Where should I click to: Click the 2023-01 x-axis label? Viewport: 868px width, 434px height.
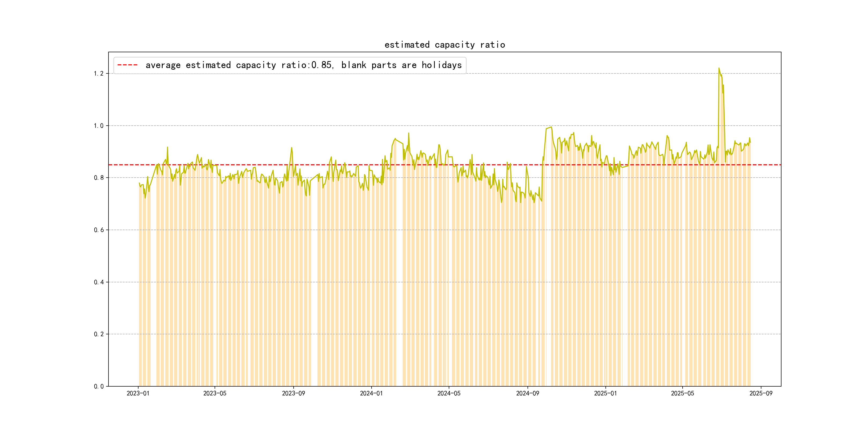(x=138, y=393)
